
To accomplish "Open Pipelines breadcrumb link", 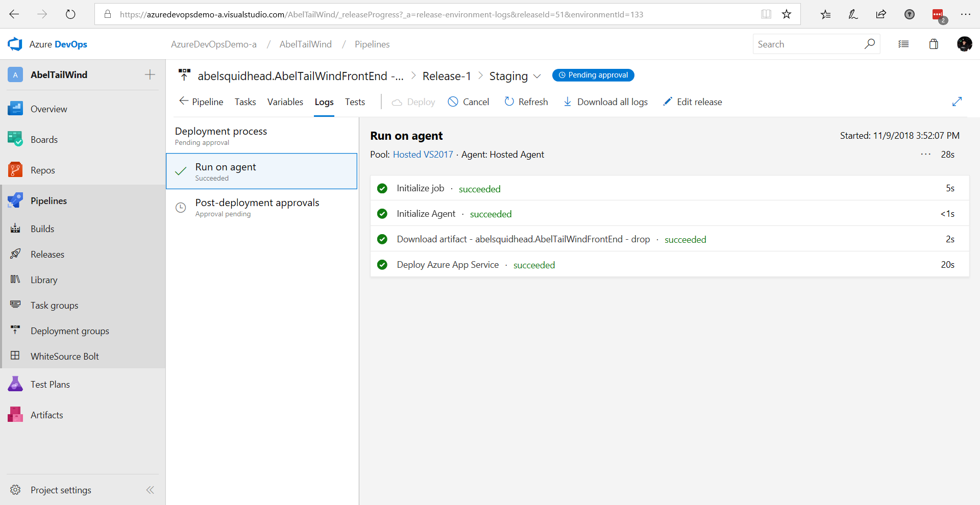I will pyautogui.click(x=372, y=44).
